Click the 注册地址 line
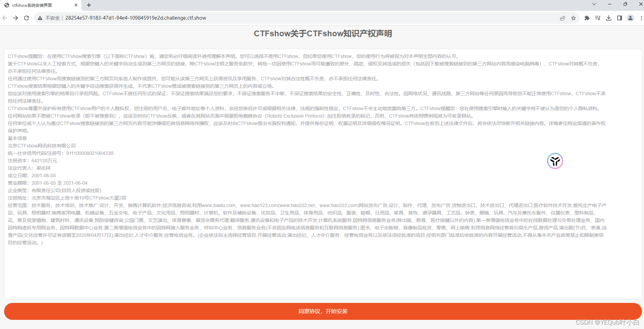The width and height of the screenshot is (644, 329). click(67, 198)
